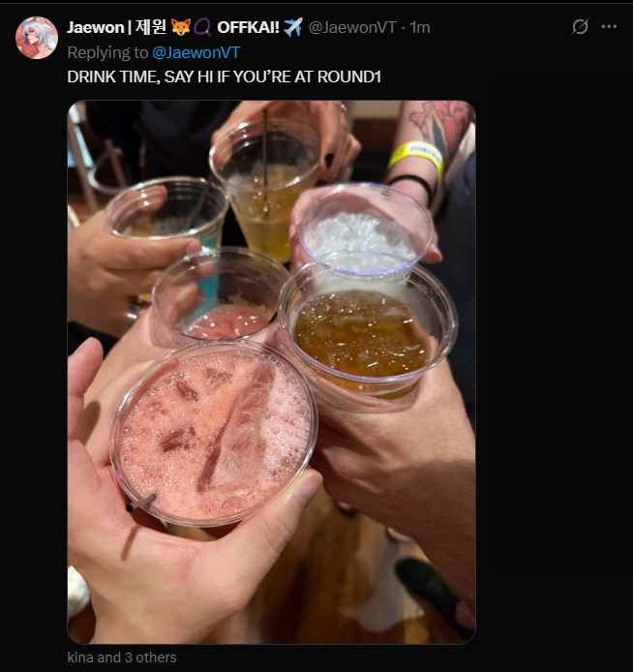Click the Korean name 제원 in header
The image size is (633, 672).
point(151,27)
